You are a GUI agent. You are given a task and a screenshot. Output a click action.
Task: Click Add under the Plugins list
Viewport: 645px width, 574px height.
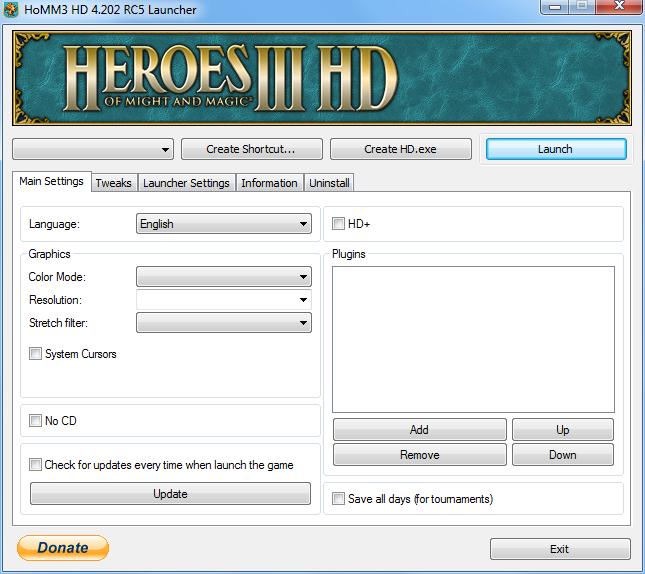point(419,430)
